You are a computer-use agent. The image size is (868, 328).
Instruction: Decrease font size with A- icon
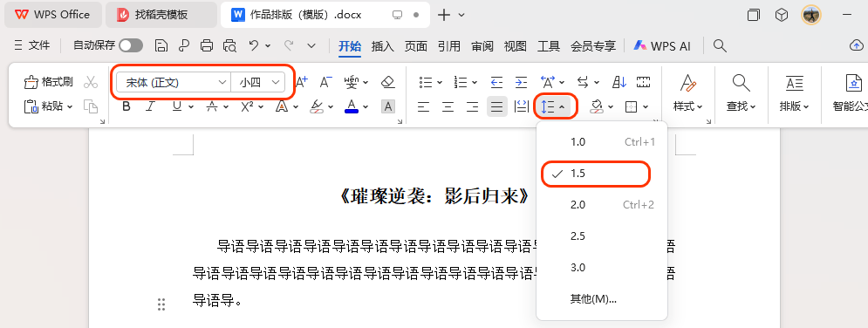point(326,82)
